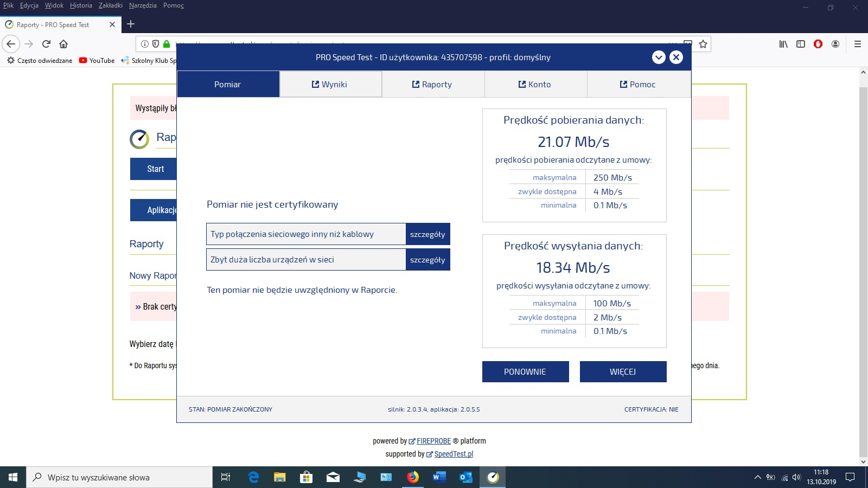868x488 pixels.
Task: Open the Wyniki tab
Action: (x=330, y=84)
